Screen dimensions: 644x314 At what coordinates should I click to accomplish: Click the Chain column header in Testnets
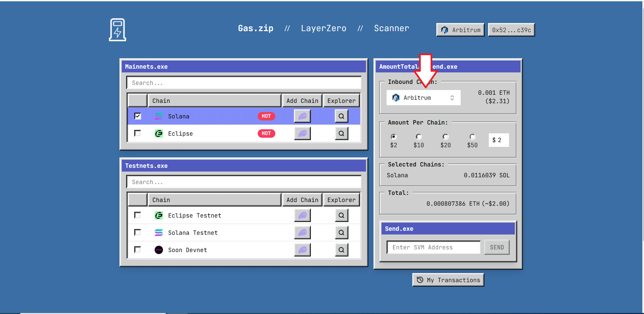pyautogui.click(x=215, y=200)
